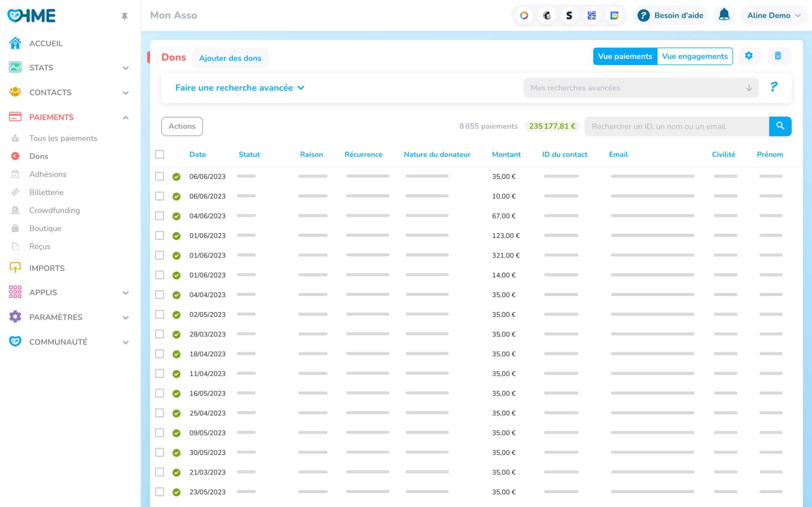812x507 pixels.
Task: Open the notifications bell
Action: [724, 15]
